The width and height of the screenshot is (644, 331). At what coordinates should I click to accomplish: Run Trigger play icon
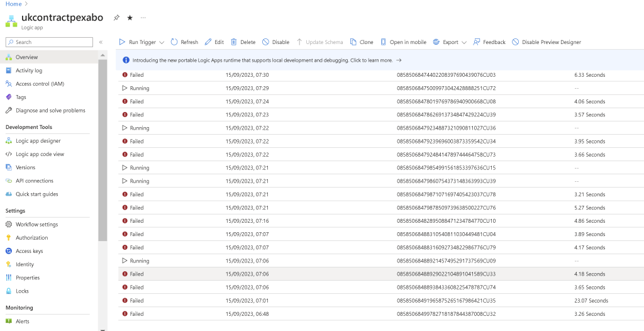tap(122, 42)
